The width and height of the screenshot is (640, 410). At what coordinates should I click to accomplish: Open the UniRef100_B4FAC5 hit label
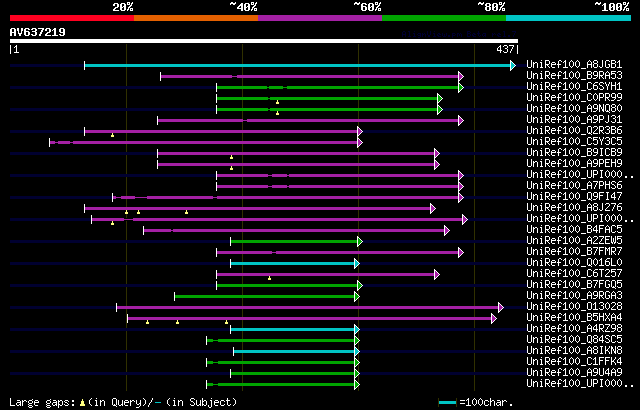pyautogui.click(x=574, y=230)
